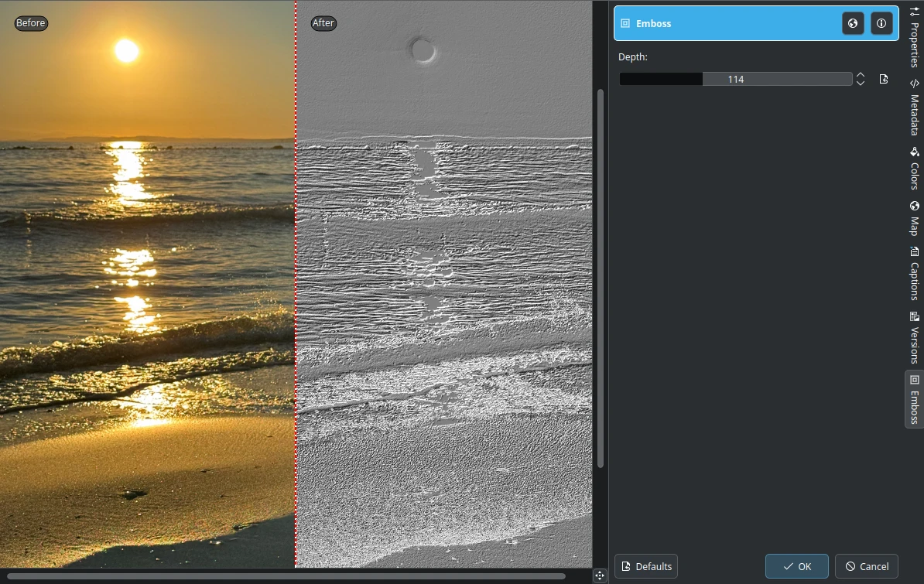
Task: Apply the filter with the OK button
Action: (x=796, y=565)
